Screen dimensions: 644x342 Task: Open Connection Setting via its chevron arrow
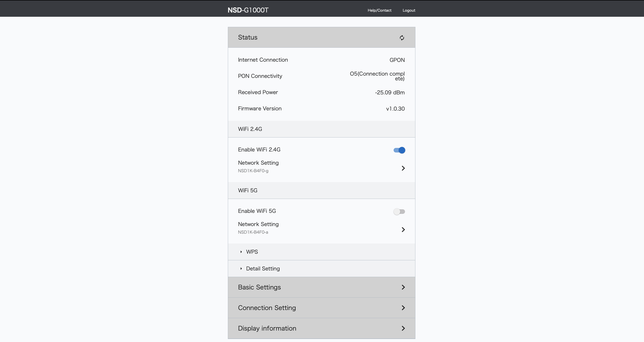click(403, 307)
